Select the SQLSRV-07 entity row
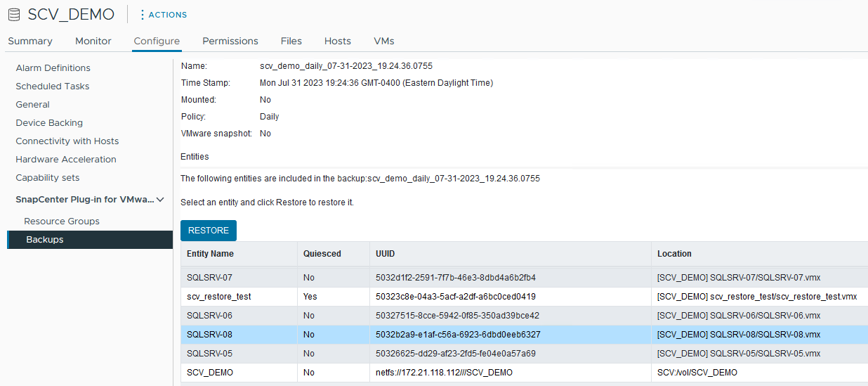 (x=209, y=278)
